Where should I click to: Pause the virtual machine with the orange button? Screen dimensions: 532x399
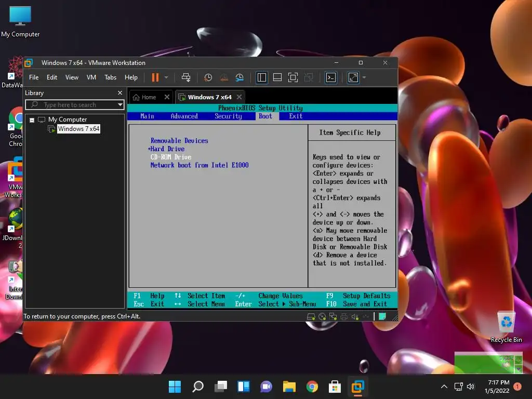point(155,77)
